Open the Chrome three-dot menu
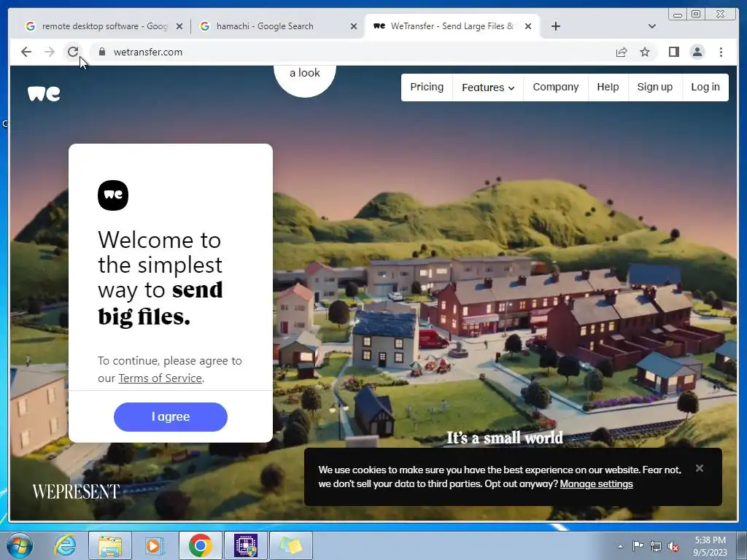Screen dimensions: 747x560 point(721,52)
